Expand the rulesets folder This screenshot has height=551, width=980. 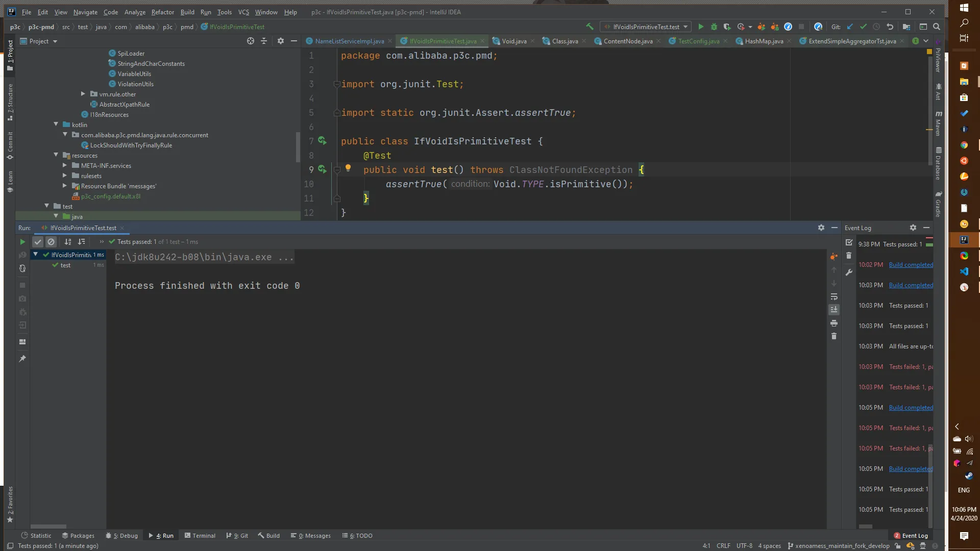[x=65, y=176]
